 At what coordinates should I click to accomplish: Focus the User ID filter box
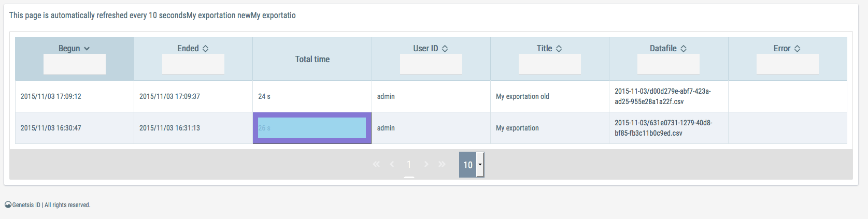(431, 64)
